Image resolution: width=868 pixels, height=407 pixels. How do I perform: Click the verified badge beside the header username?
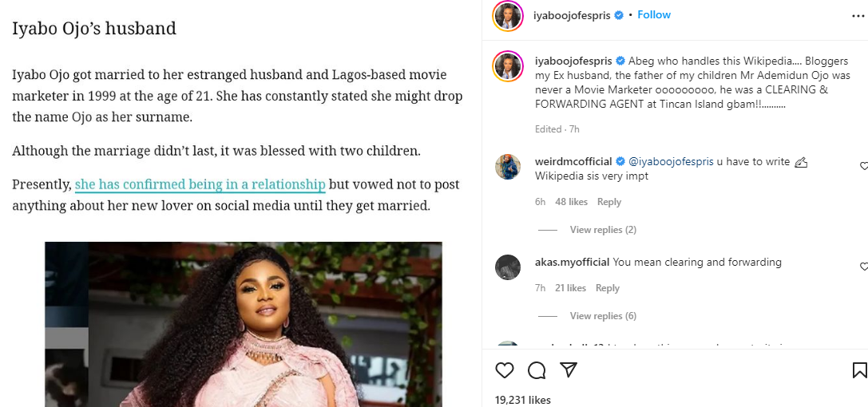pyautogui.click(x=619, y=15)
